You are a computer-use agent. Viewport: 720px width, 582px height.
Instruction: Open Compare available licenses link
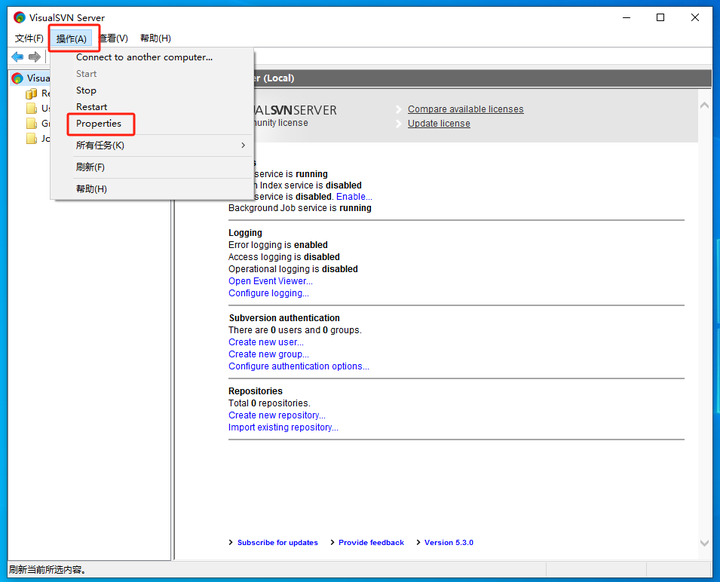(x=465, y=109)
